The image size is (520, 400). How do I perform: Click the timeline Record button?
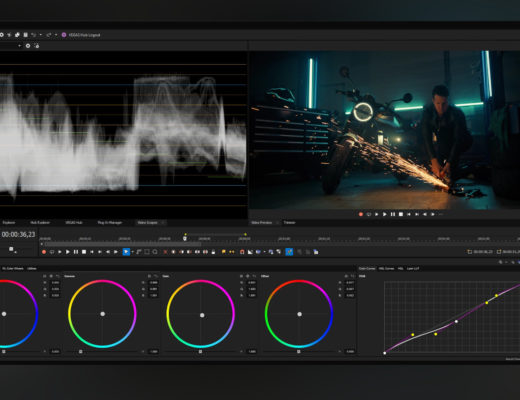pos(44,252)
